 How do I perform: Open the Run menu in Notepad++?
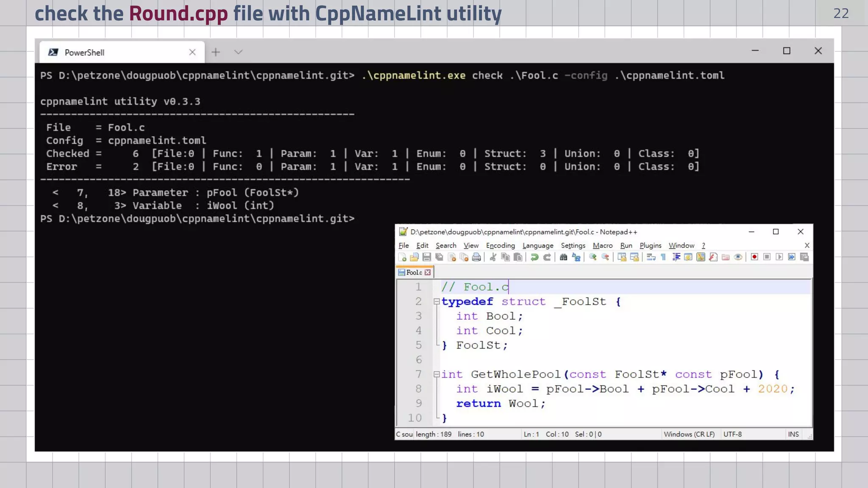tap(626, 246)
